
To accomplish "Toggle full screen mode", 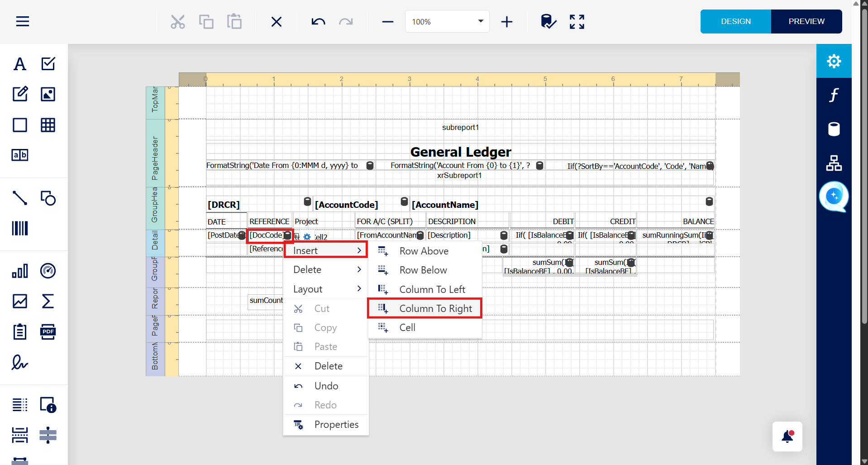I will 577,22.
